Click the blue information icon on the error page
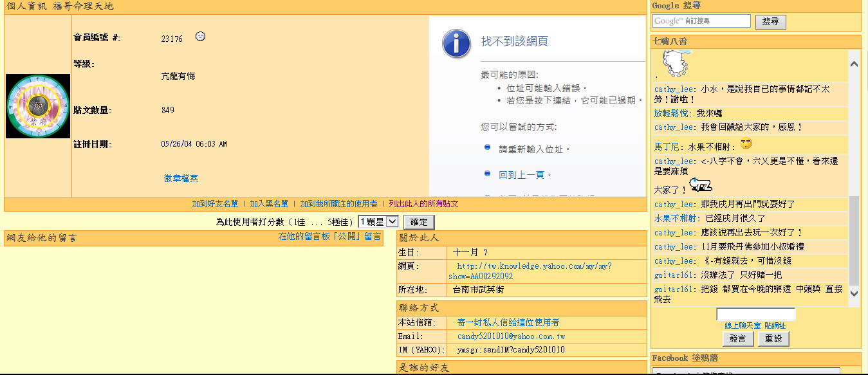Viewport: 868px width, 375px height. point(456,44)
